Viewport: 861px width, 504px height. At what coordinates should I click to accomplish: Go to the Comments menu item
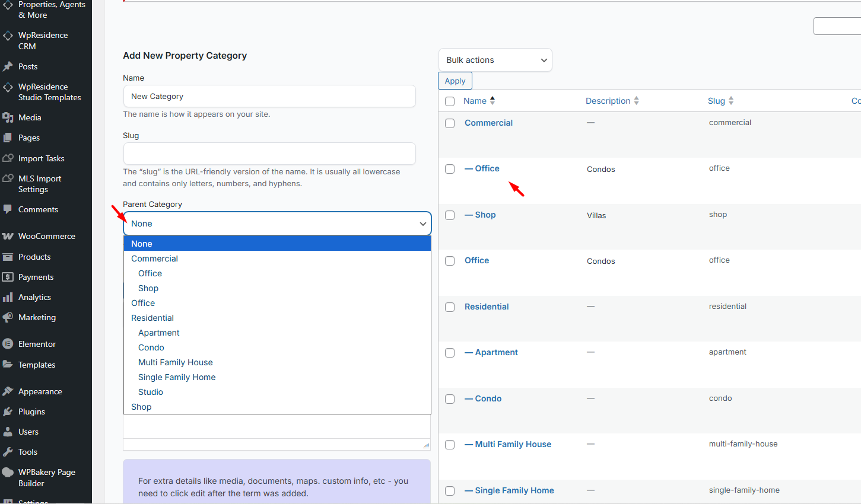pos(38,209)
